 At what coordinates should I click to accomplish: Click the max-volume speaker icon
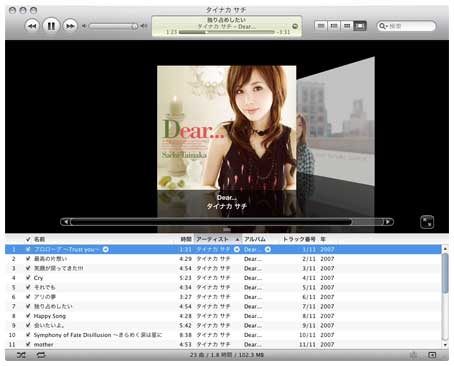[x=144, y=26]
